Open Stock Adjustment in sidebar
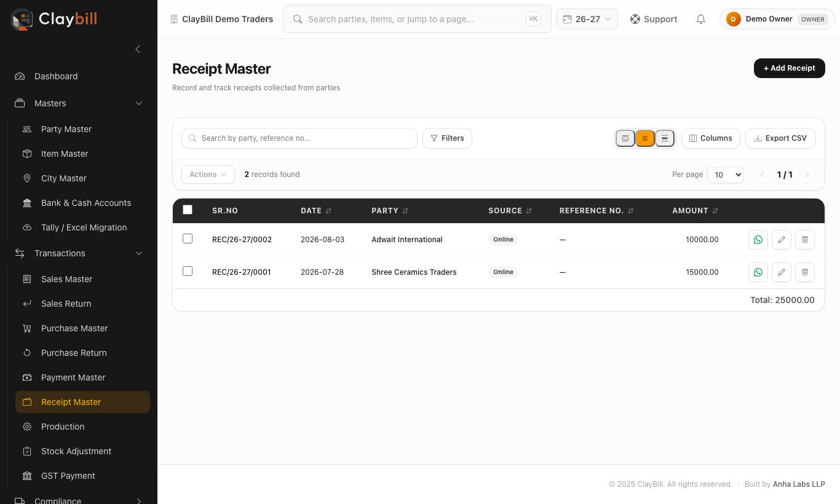840x504 pixels. click(x=82, y=451)
